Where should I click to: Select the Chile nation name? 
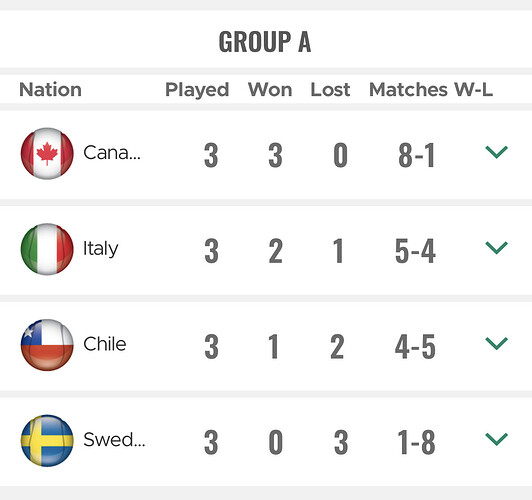pyautogui.click(x=105, y=344)
